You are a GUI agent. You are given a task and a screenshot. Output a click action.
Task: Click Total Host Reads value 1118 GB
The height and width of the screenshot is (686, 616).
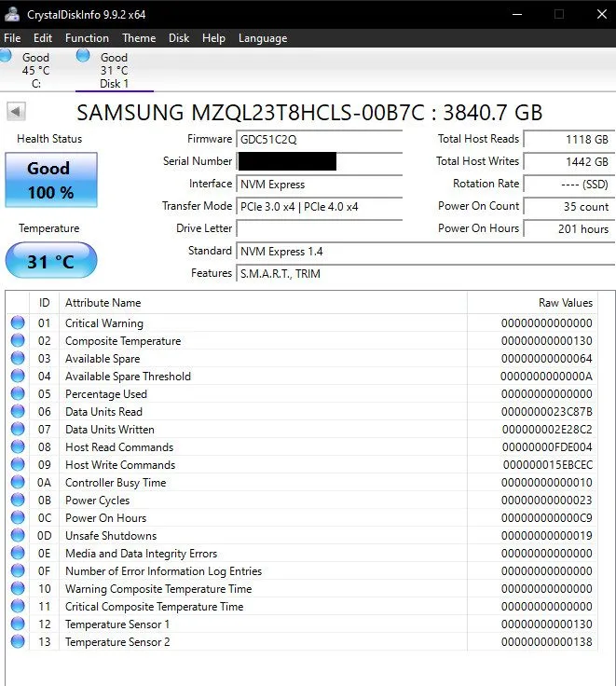coord(568,140)
